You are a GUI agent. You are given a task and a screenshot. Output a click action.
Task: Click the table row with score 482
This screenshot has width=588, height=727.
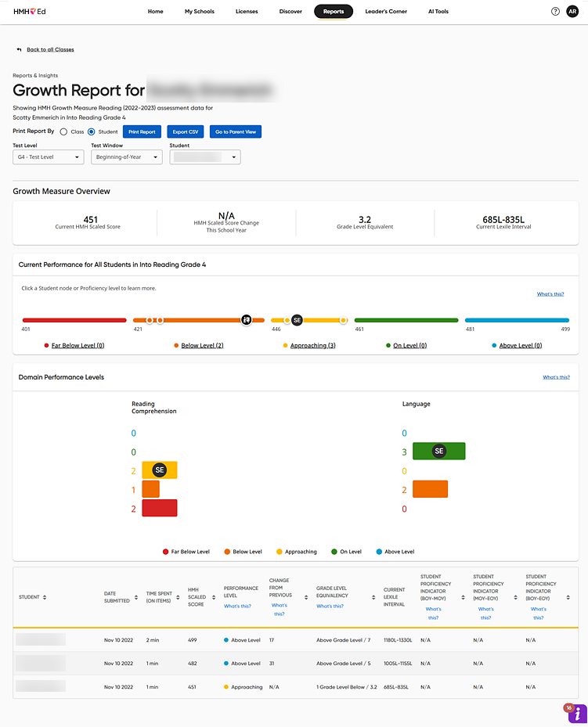click(295, 663)
